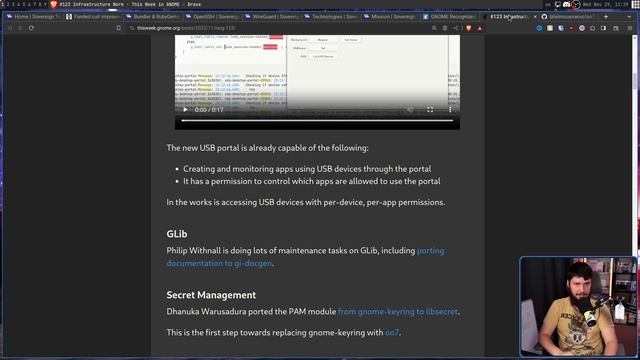Viewport: 640px width, 360px height.
Task: Click the Secret Management heading
Action: 211,295
